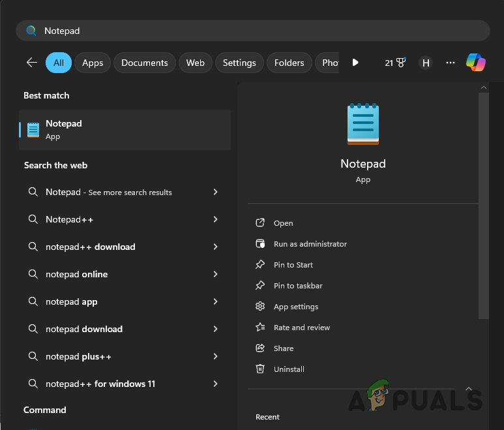This screenshot has height=430, width=504.
Task: Select the notepad++ for windows 11 suggestion
Action: pyautogui.click(x=125, y=384)
